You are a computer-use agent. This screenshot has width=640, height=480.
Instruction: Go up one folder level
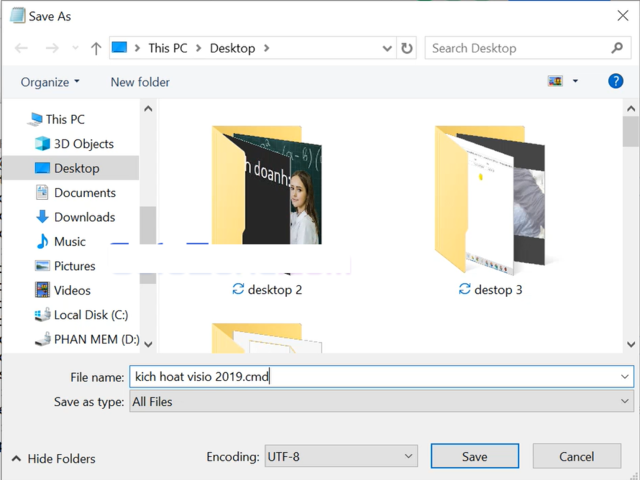(96, 48)
